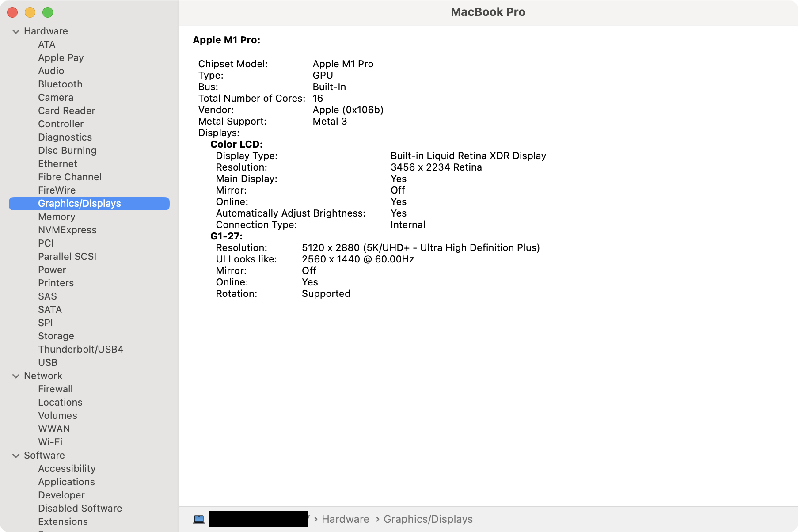Select Printers in the sidebar
The image size is (798, 532).
[x=56, y=283]
